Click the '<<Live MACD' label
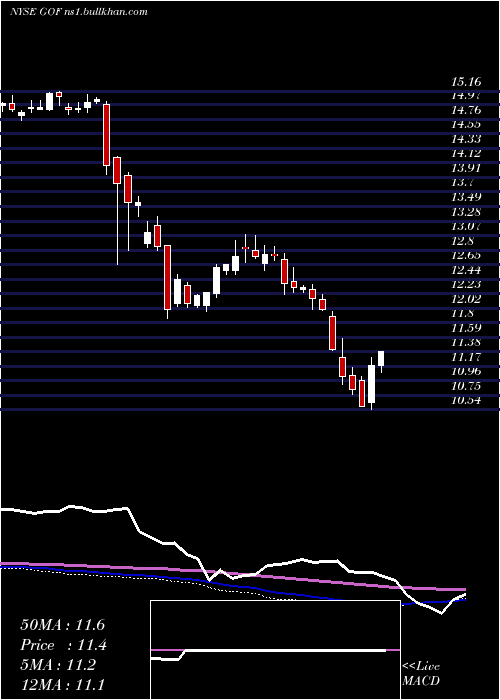500x700 pixels. 421,674
